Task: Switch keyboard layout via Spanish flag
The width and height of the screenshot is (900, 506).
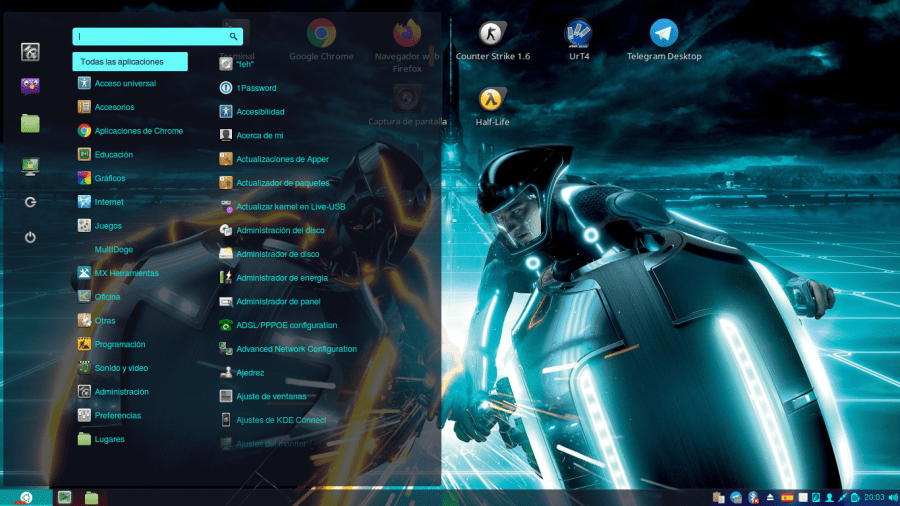Action: click(x=786, y=497)
